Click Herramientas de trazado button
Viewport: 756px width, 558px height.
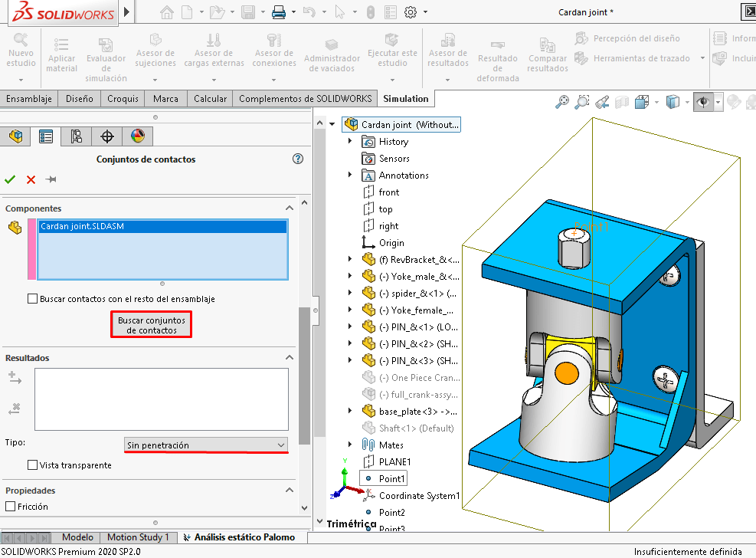pos(633,58)
